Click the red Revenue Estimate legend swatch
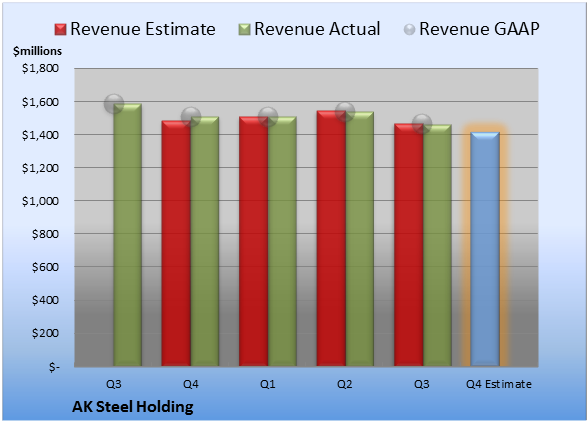The image size is (588, 422). click(60, 30)
